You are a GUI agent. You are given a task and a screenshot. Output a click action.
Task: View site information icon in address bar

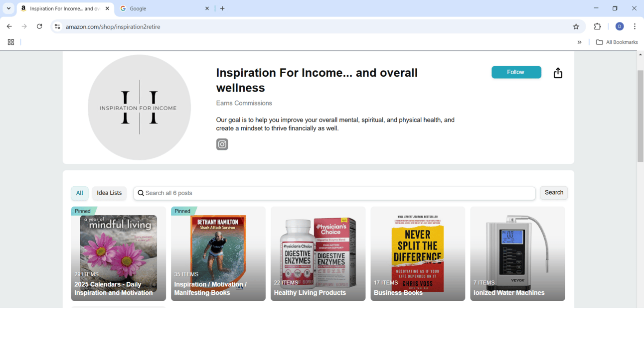point(57,26)
